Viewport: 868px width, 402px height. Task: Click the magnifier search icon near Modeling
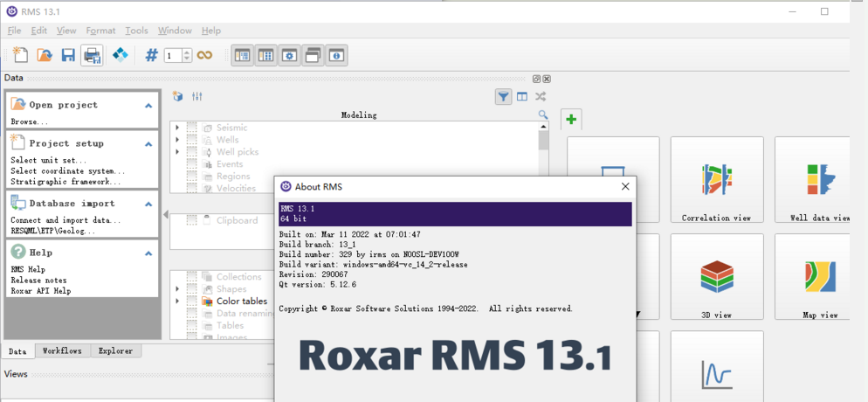click(543, 114)
